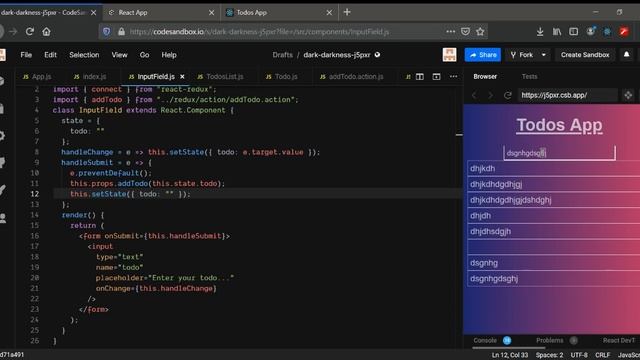Open page actions three-dot menu in address bar
Screen dimensions: 640x360
(451, 31)
